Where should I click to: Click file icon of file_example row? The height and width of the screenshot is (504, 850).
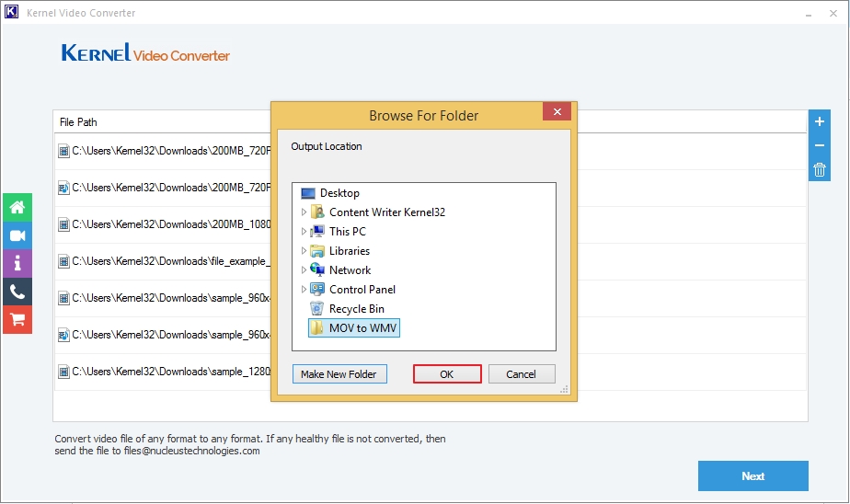[x=64, y=262]
